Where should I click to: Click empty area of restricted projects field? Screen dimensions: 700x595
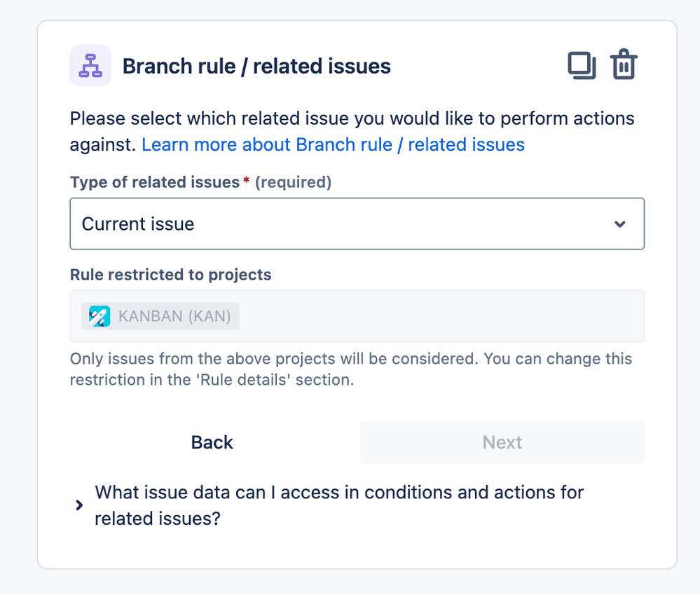[441, 317]
